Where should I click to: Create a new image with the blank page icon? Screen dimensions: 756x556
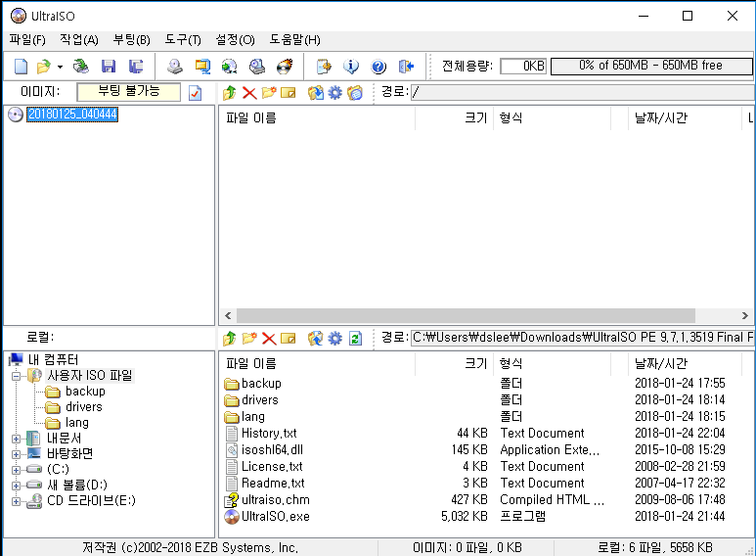tap(21, 67)
